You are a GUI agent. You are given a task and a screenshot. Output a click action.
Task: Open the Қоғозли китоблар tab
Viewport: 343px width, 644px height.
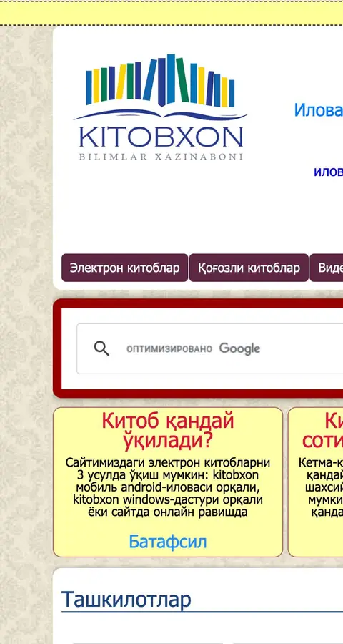click(249, 268)
